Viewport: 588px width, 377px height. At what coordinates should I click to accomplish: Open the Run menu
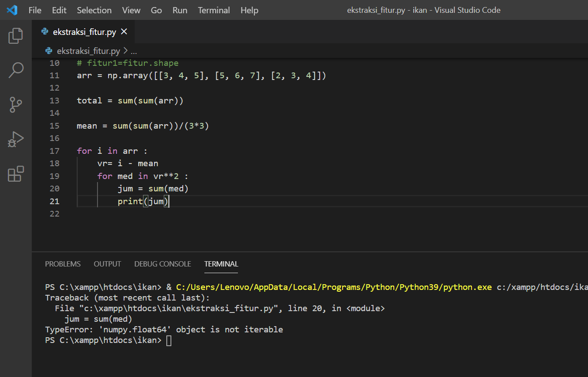(x=180, y=10)
